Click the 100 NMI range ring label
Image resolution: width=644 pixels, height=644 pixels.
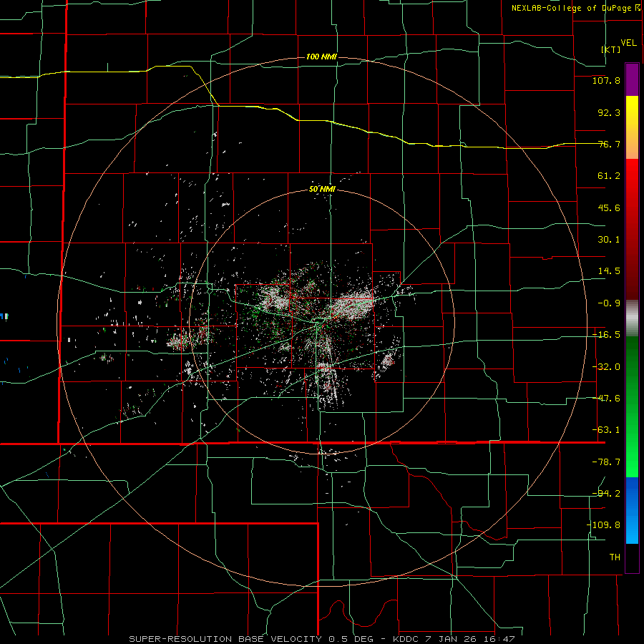pos(321,57)
